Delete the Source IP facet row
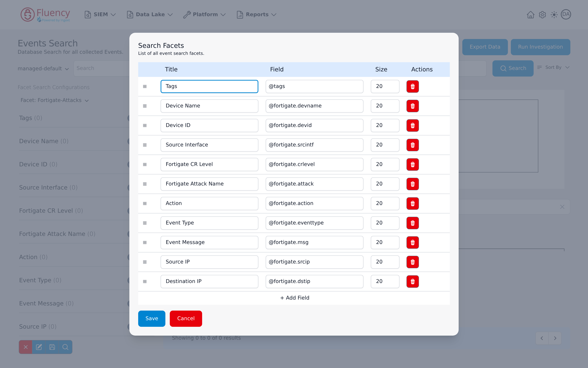Screen dimensions: 588x368 click(413, 262)
